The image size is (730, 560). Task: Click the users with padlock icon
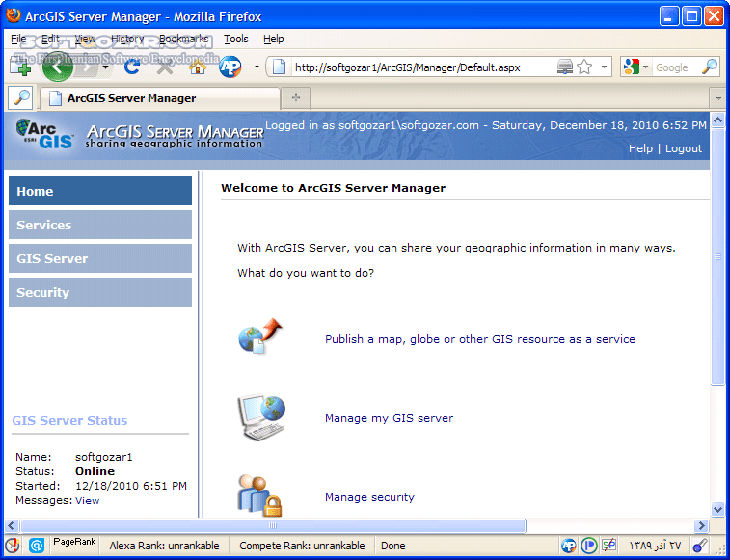(x=260, y=495)
